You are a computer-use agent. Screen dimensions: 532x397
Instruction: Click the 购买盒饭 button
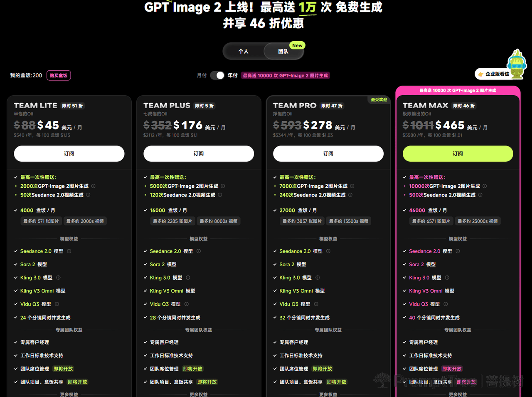click(59, 75)
